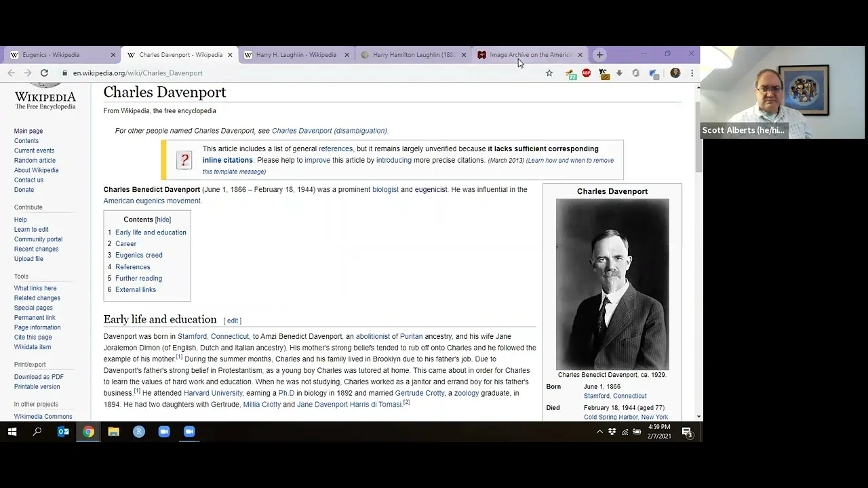
Task: Click the browser back arrow
Action: click(12, 73)
